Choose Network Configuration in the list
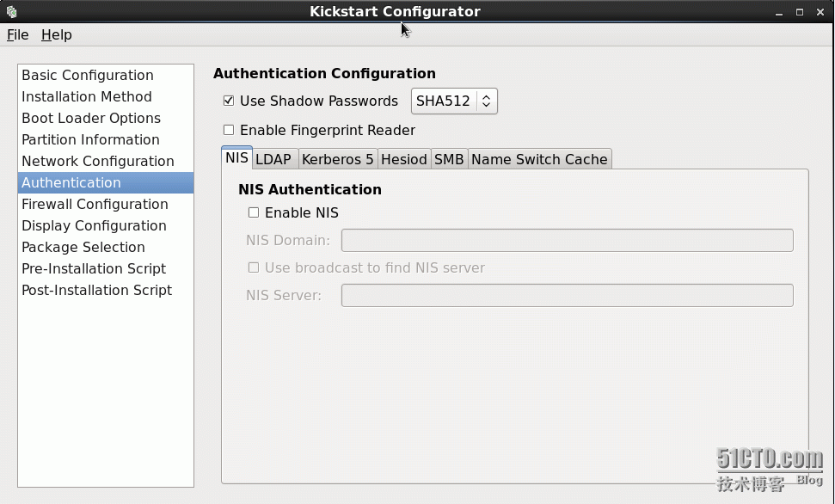This screenshot has height=504, width=835. (106, 161)
